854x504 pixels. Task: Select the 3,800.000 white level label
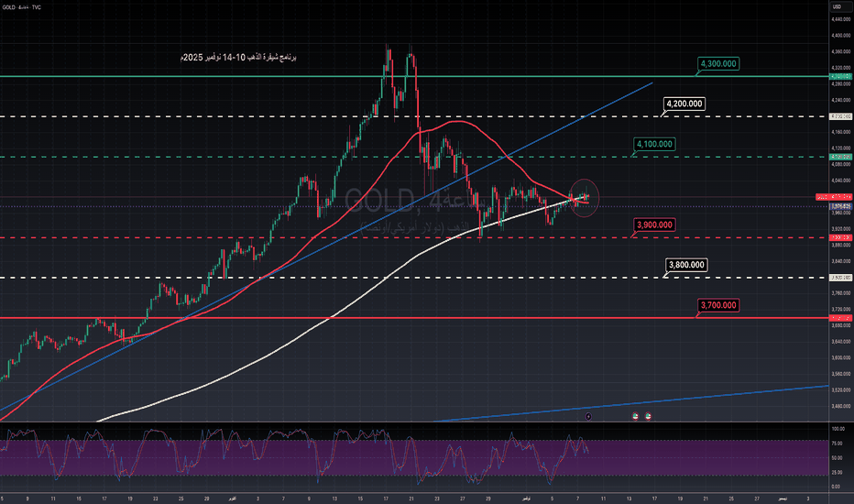pos(686,265)
